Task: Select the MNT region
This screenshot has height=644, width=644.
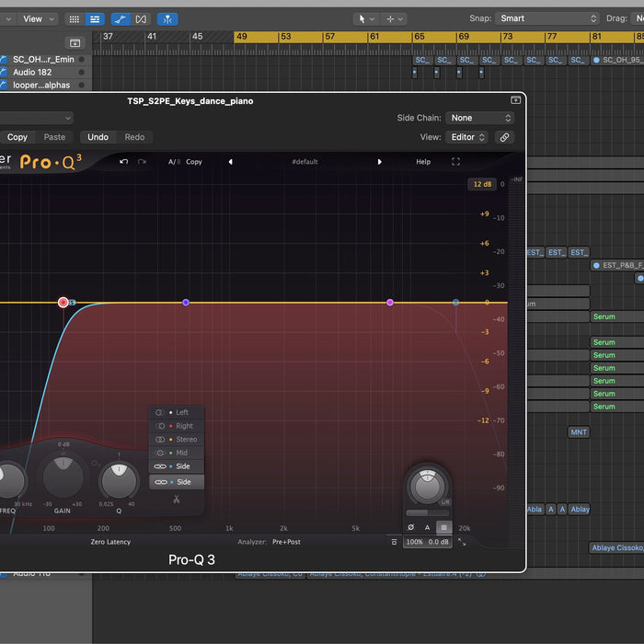Action: [579, 432]
